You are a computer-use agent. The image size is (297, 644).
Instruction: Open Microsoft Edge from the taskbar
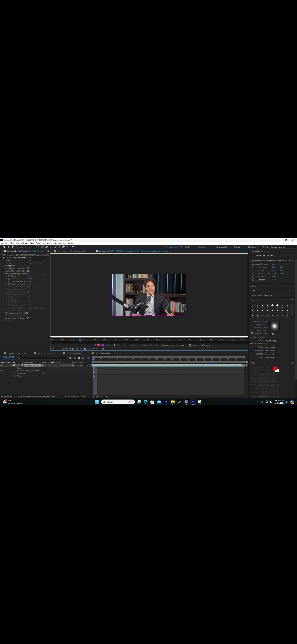pyautogui.click(x=145, y=402)
